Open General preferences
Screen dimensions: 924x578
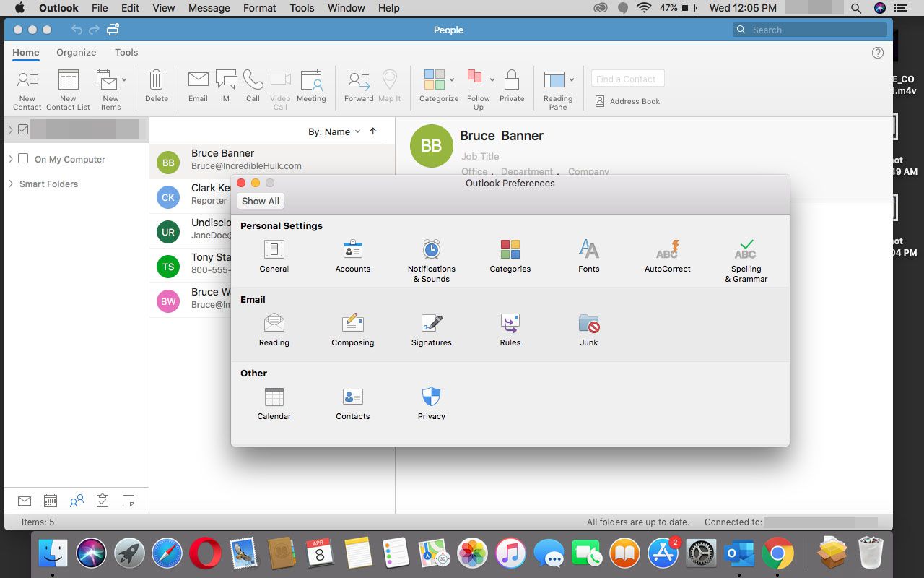[274, 256]
